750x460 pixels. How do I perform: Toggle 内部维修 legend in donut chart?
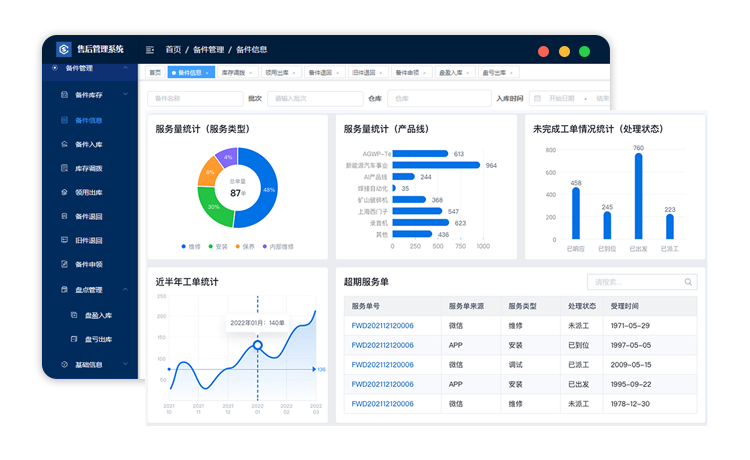(278, 247)
